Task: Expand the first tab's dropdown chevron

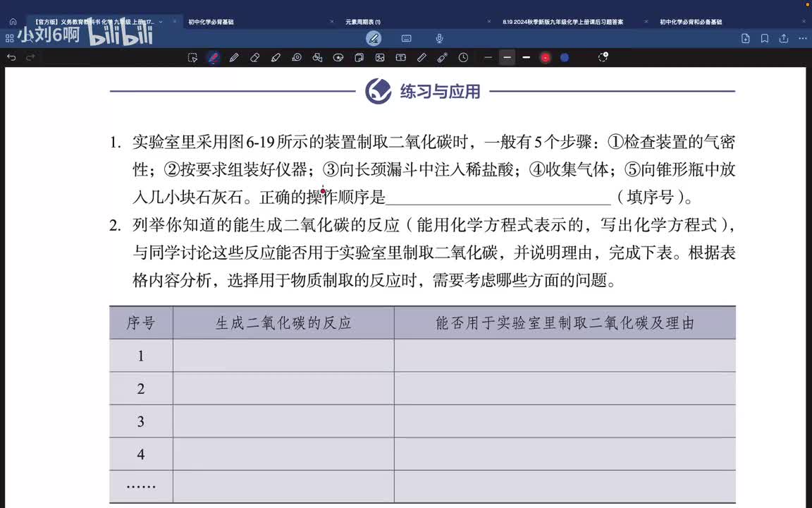Action: tap(161, 22)
